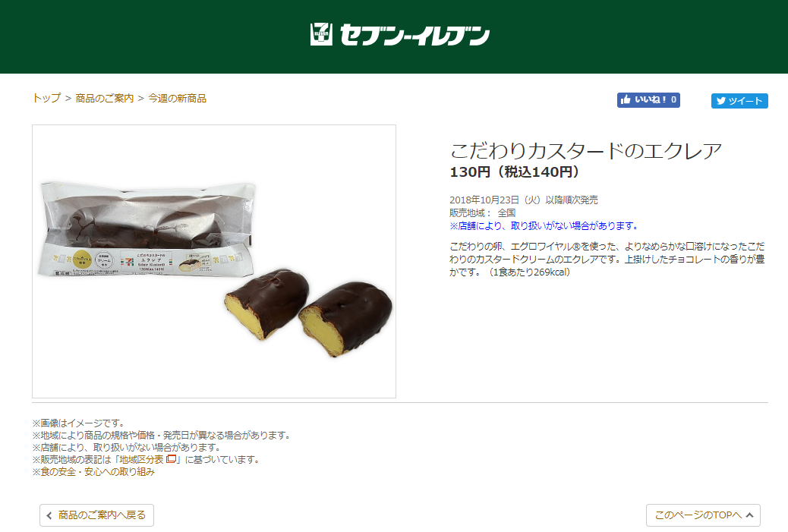The image size is (788, 532).
Task: Open the トップ breadcrumb link
Action: click(x=47, y=98)
